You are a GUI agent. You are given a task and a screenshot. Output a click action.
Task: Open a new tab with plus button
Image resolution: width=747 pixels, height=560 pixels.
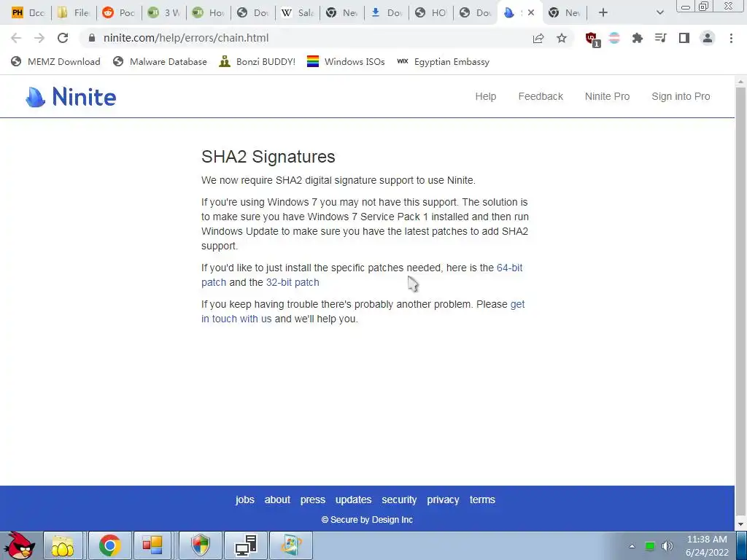coord(603,13)
